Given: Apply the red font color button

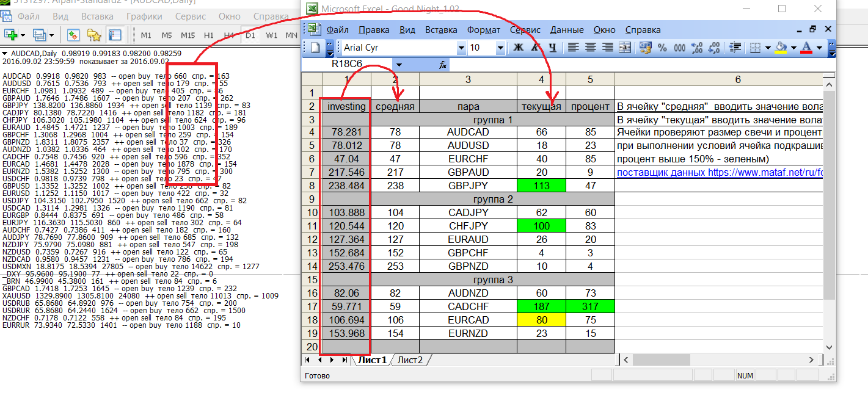Looking at the screenshot, I should (x=806, y=48).
